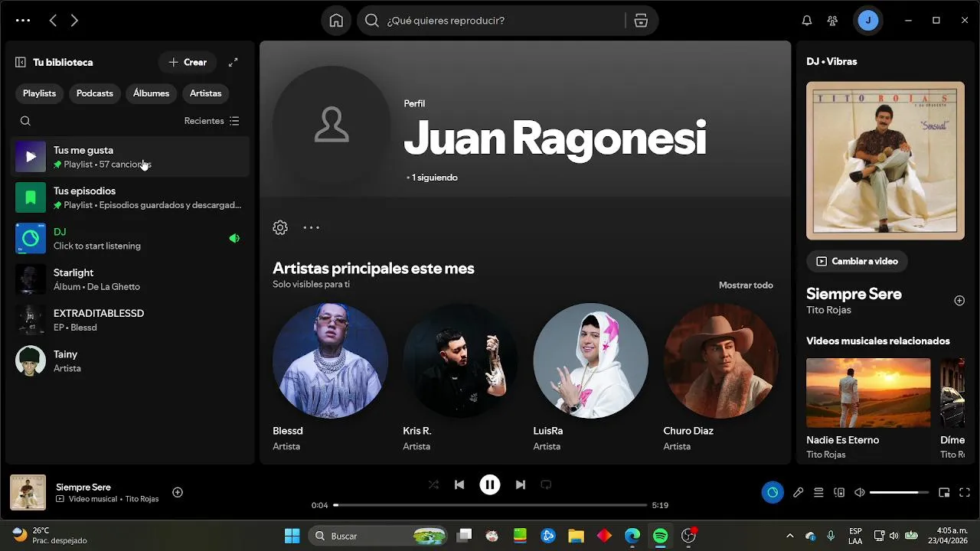Open Friend Activity icon
The height and width of the screenshot is (551, 980).
(832, 21)
